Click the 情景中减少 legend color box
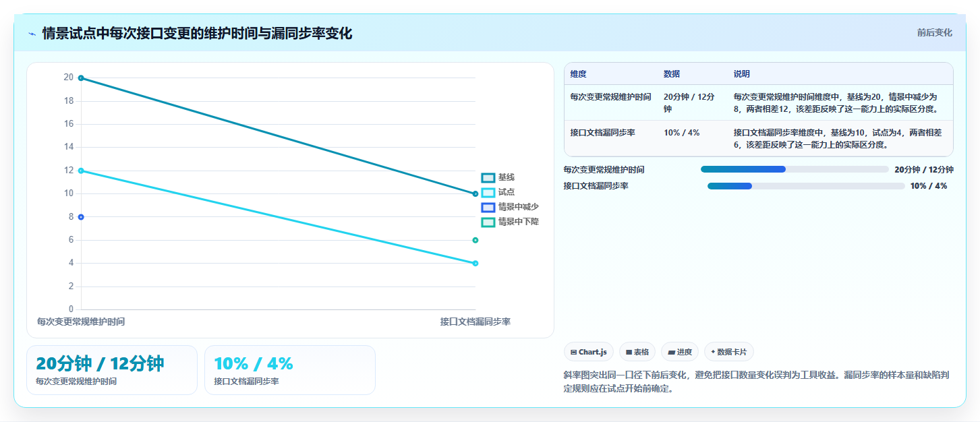This screenshot has height=422, width=980. pyautogui.click(x=488, y=207)
